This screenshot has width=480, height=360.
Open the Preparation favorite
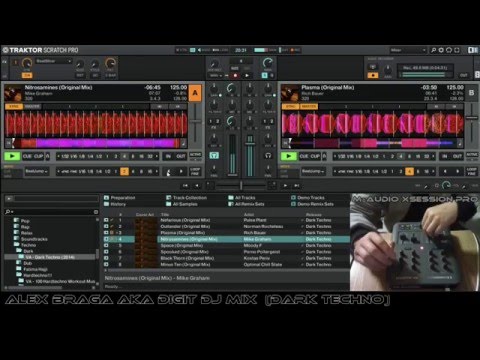click(119, 198)
